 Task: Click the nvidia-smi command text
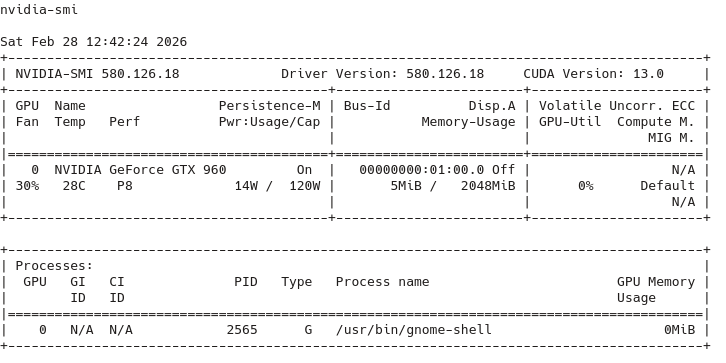click(39, 10)
